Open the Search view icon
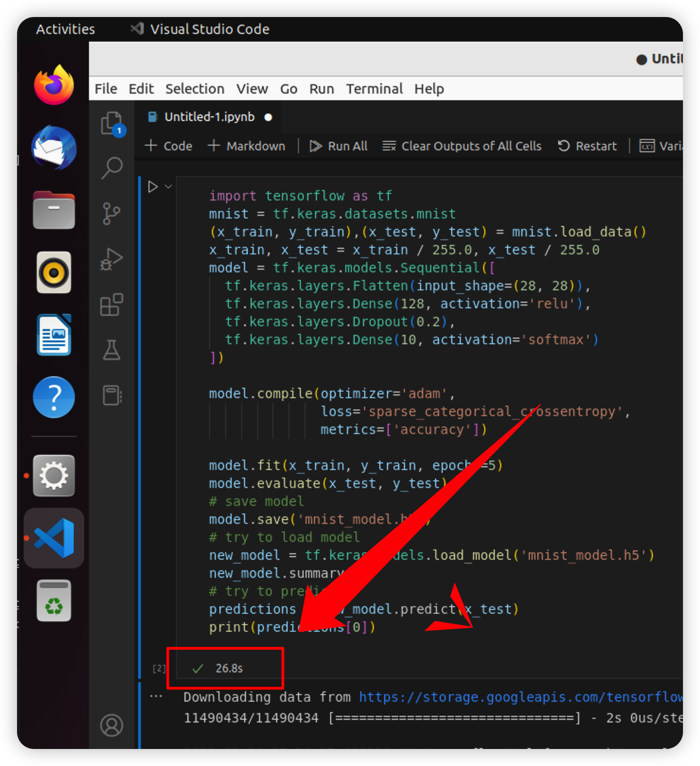The height and width of the screenshot is (766, 700). 112,168
